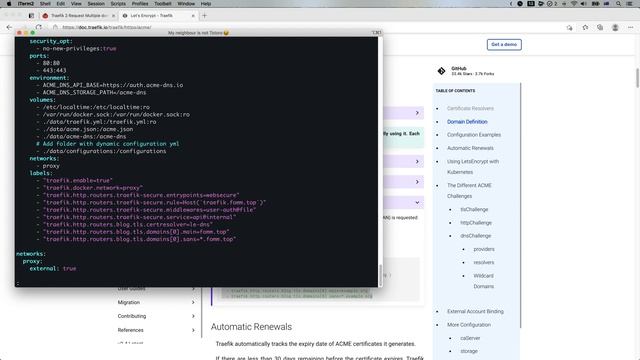Screen dimensions: 640x360
Task: Jump to caServer in table of contents
Action: [470, 338]
